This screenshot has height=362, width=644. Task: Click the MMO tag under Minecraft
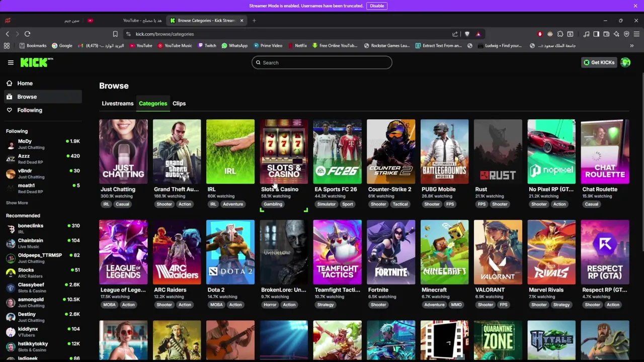point(456,305)
